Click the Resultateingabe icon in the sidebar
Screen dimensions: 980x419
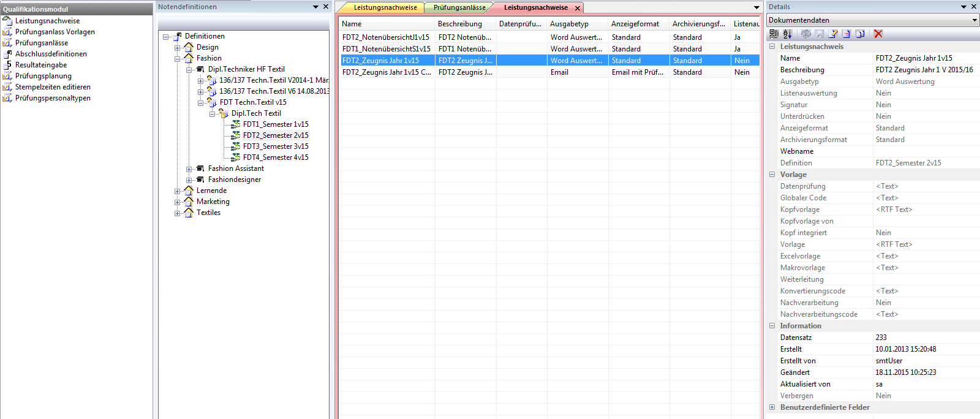[8, 65]
